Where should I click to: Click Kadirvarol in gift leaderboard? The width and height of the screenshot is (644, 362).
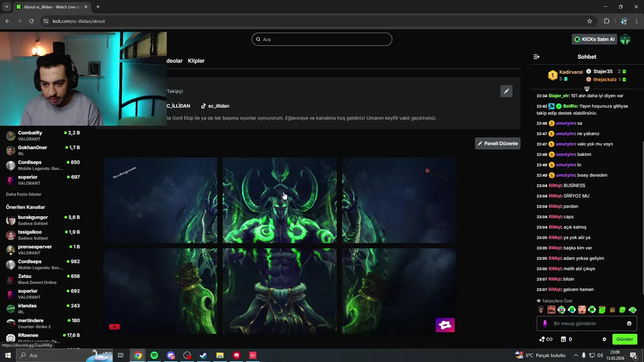tap(571, 72)
